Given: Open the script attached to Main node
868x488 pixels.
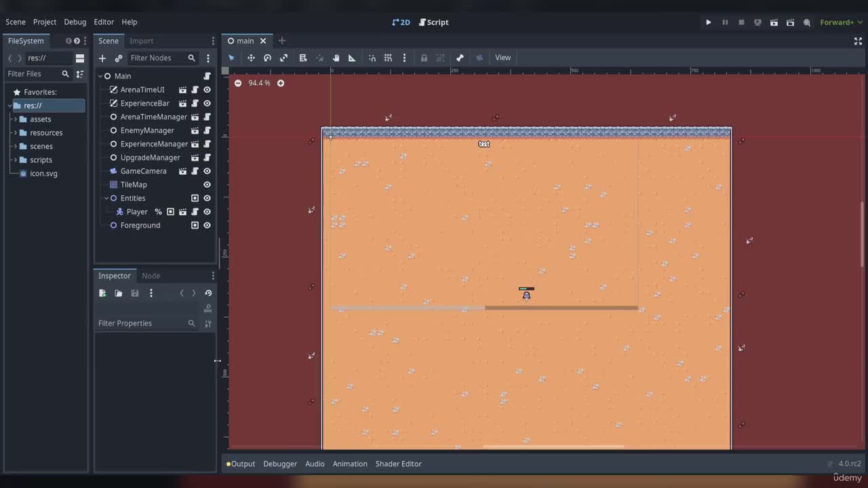Looking at the screenshot, I should point(207,76).
